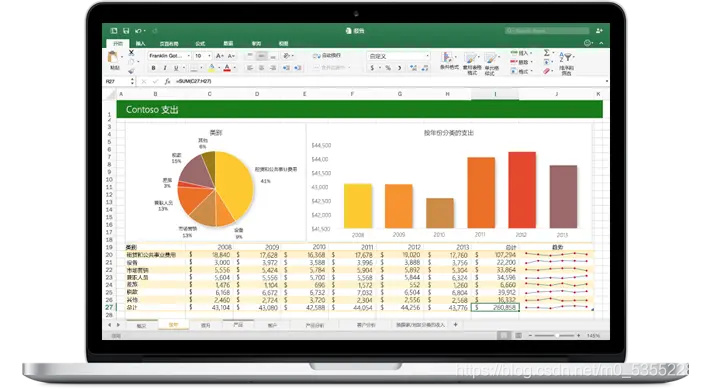Toggle middle vertical alignment
Image resolution: width=713 pixels, height=389 pixels.
click(x=261, y=56)
